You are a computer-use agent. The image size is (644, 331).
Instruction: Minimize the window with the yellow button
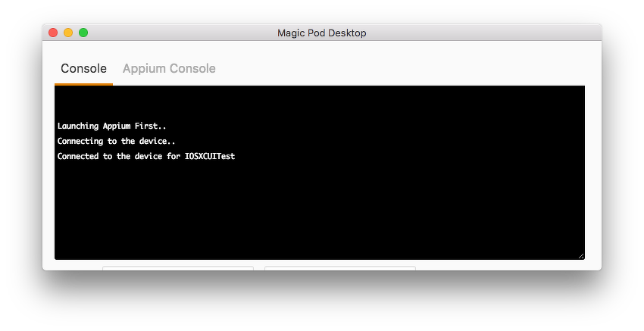[x=68, y=33]
